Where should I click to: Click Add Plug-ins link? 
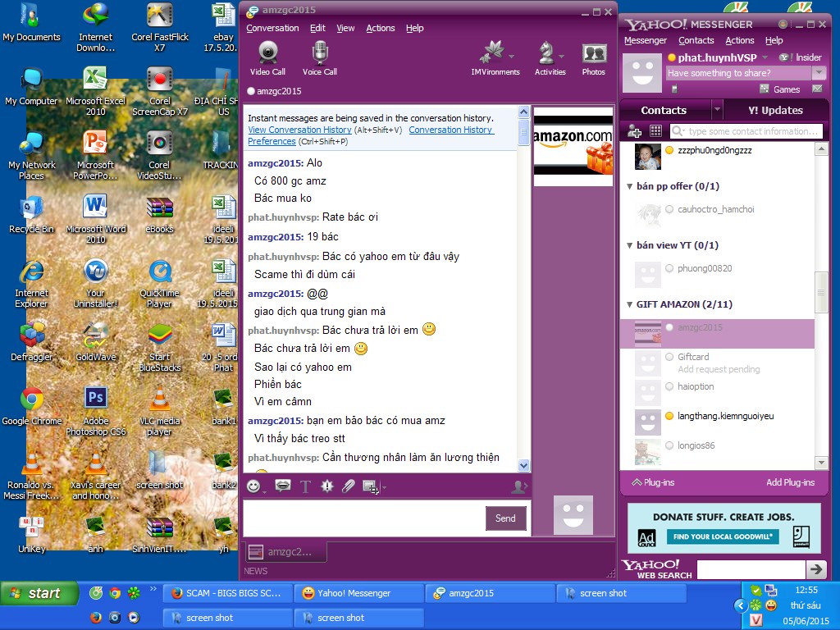click(790, 482)
